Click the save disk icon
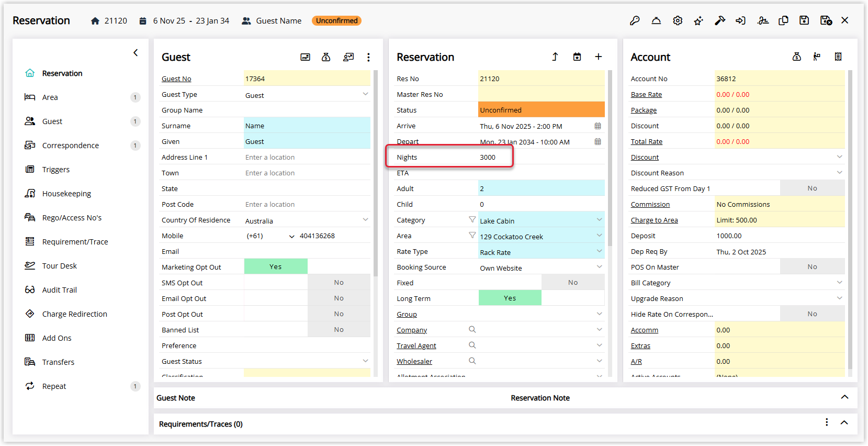868x446 pixels. tap(804, 20)
